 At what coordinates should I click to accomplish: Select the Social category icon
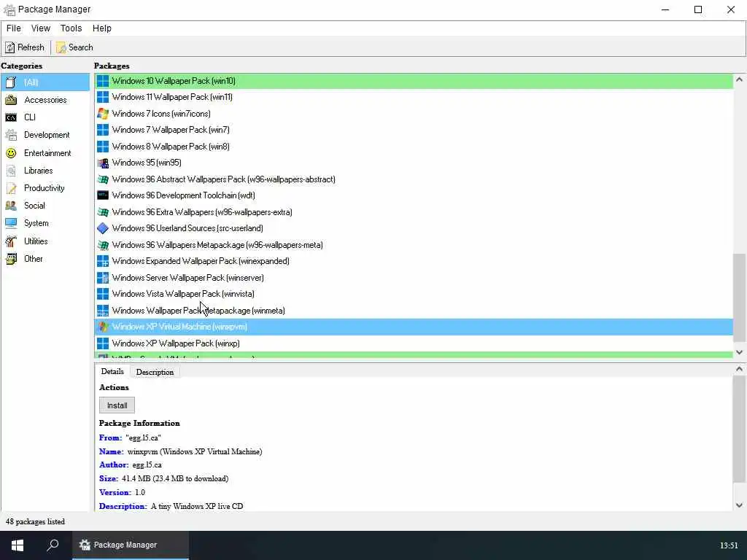coord(10,206)
